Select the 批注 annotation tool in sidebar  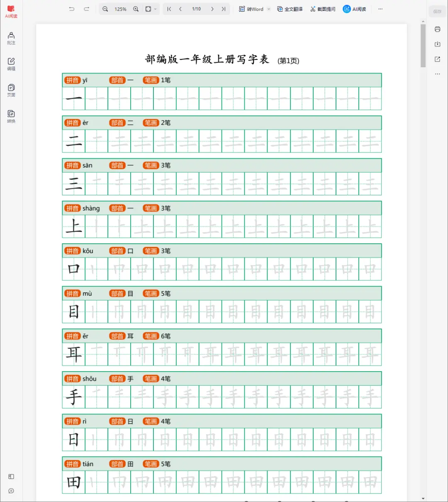11,37
